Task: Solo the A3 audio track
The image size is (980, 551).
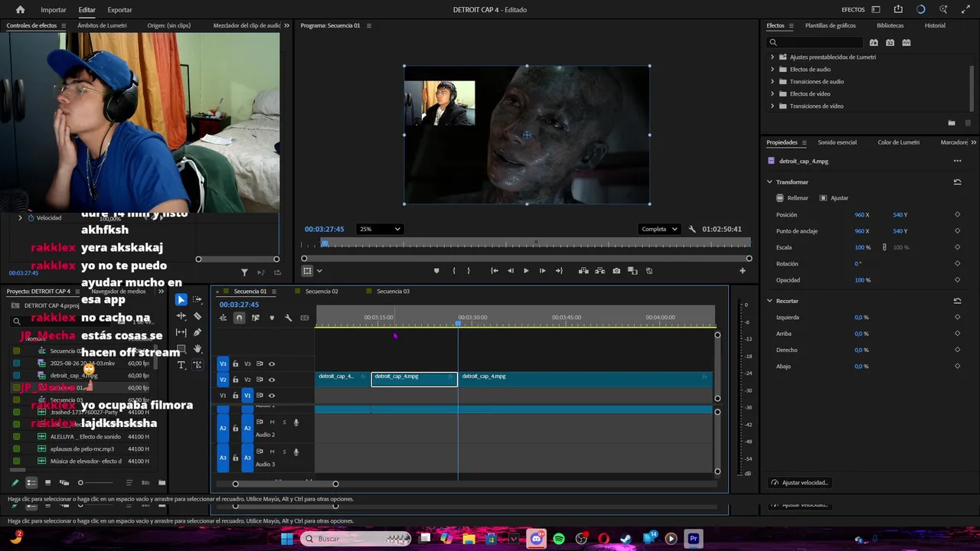Action: [284, 452]
